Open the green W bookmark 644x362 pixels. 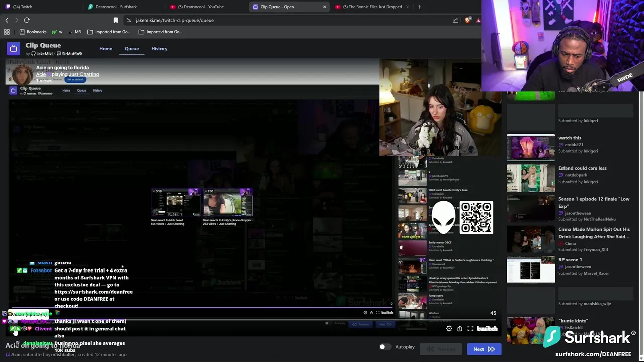(57, 32)
